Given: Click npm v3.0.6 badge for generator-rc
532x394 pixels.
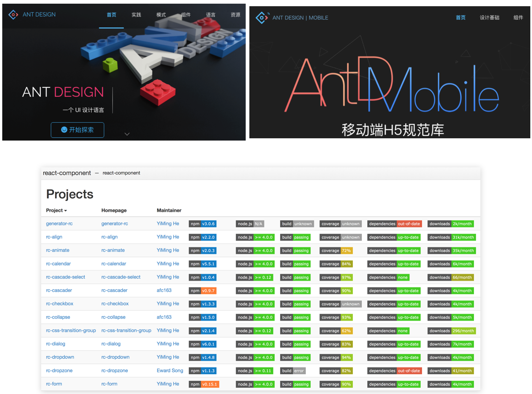Looking at the screenshot, I should coord(203,224).
